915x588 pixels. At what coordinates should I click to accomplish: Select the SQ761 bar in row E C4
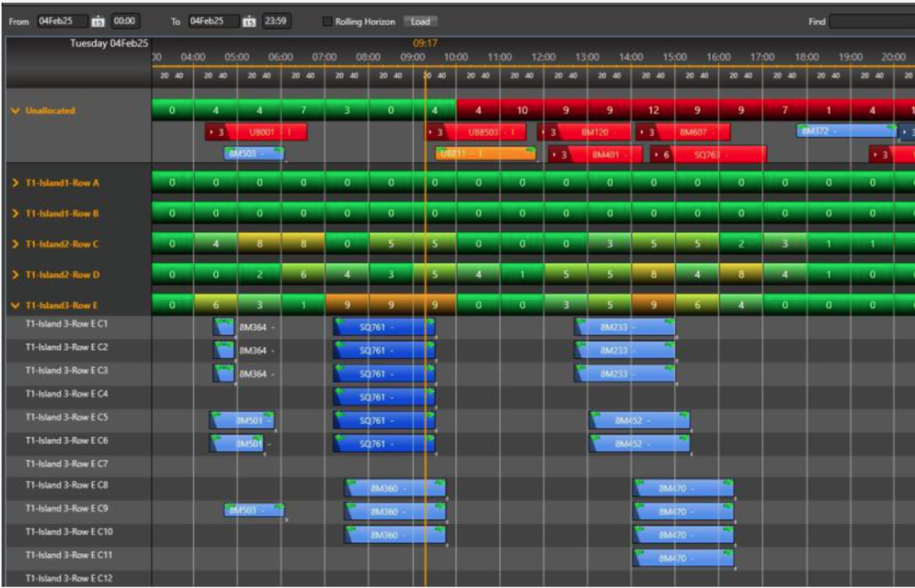[x=384, y=397]
